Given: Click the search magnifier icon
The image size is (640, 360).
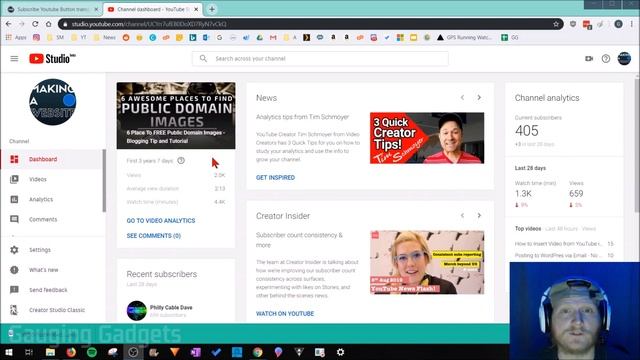Looking at the screenshot, I should [203, 58].
